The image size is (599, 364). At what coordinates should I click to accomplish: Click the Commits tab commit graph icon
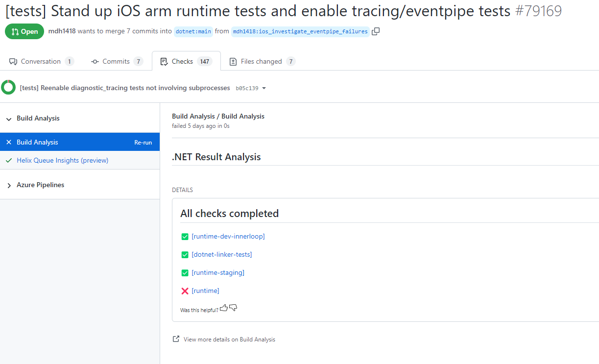point(95,61)
